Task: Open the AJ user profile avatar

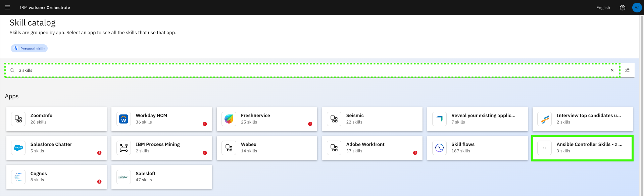Action: 637,8
